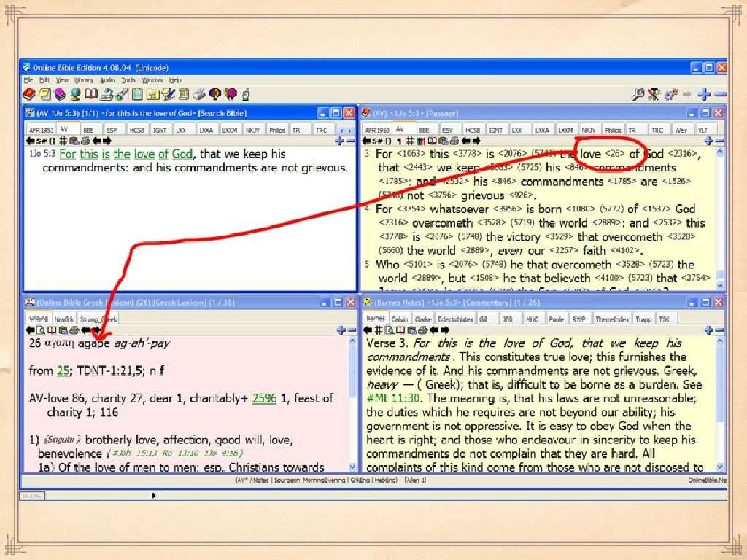This screenshot has width=747, height=560.
Task: Click the red Bible book icon in main toolbar
Action: [x=29, y=94]
